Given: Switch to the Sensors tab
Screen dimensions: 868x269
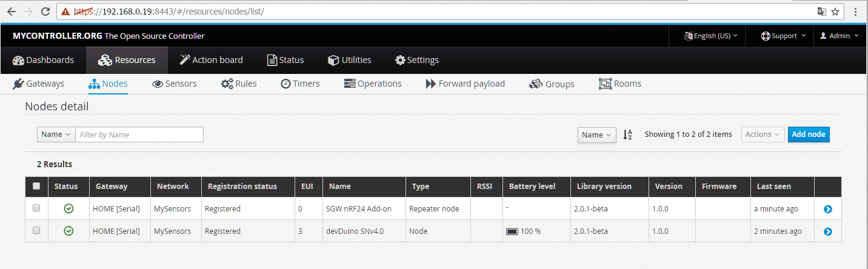Looking at the screenshot, I should [x=174, y=84].
